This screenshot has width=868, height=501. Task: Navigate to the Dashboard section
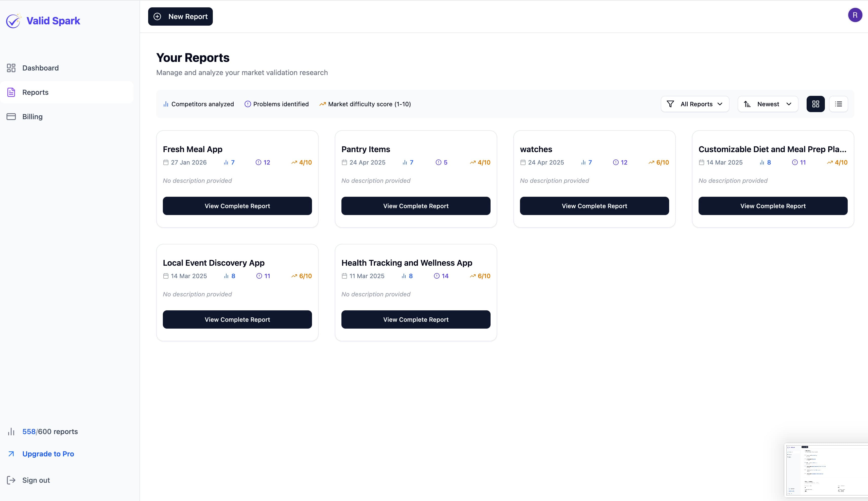pyautogui.click(x=40, y=68)
